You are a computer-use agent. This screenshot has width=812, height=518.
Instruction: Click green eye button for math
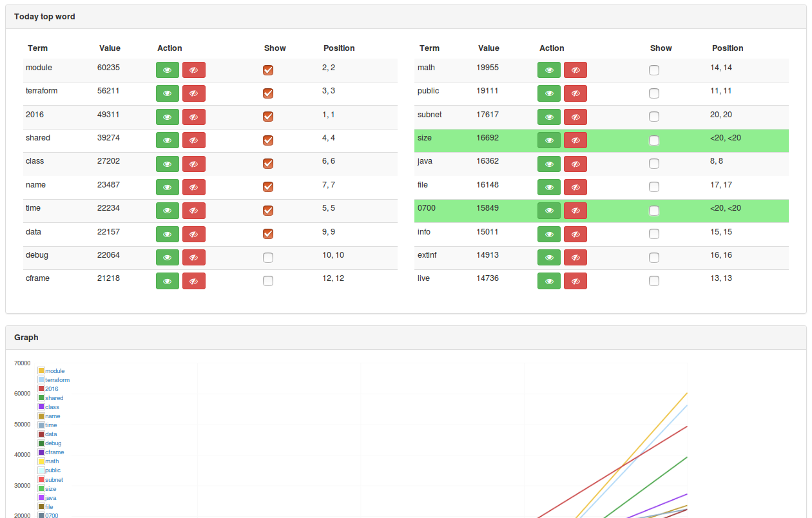tap(549, 70)
